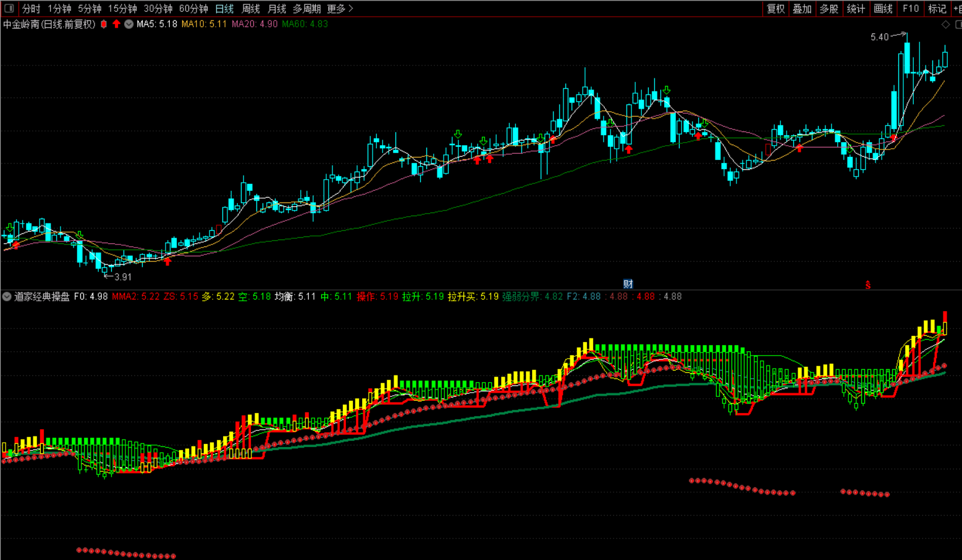Switch to the 1分钟 period tab
The height and width of the screenshot is (560, 962).
pyautogui.click(x=59, y=9)
